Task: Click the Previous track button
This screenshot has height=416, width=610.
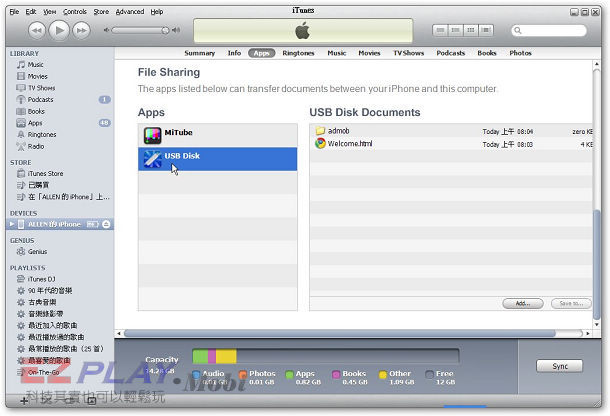Action: click(x=37, y=30)
